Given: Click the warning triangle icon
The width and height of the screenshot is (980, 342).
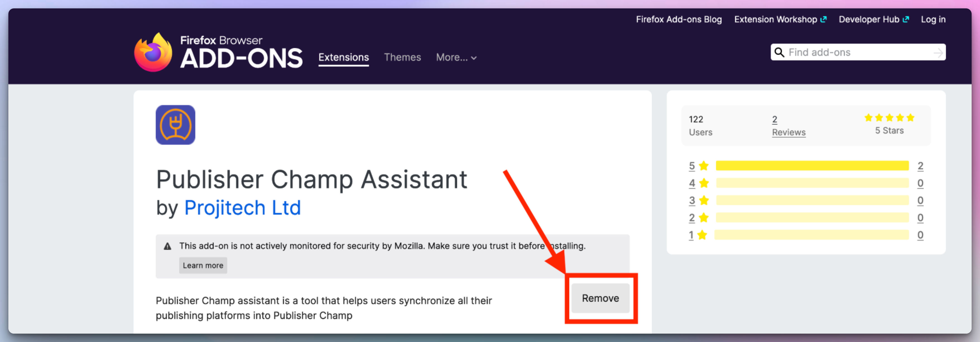Looking at the screenshot, I should click(x=167, y=246).
